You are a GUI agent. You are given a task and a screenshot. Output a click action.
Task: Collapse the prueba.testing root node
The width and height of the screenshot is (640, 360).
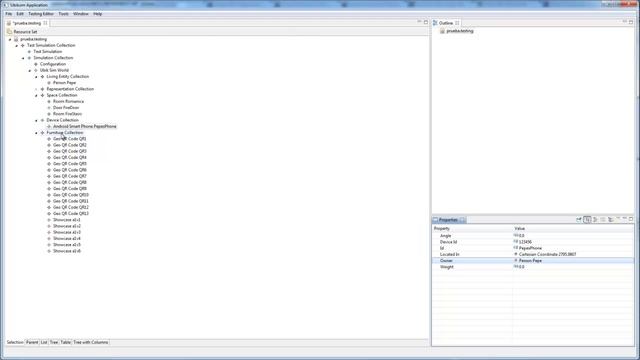(10, 40)
